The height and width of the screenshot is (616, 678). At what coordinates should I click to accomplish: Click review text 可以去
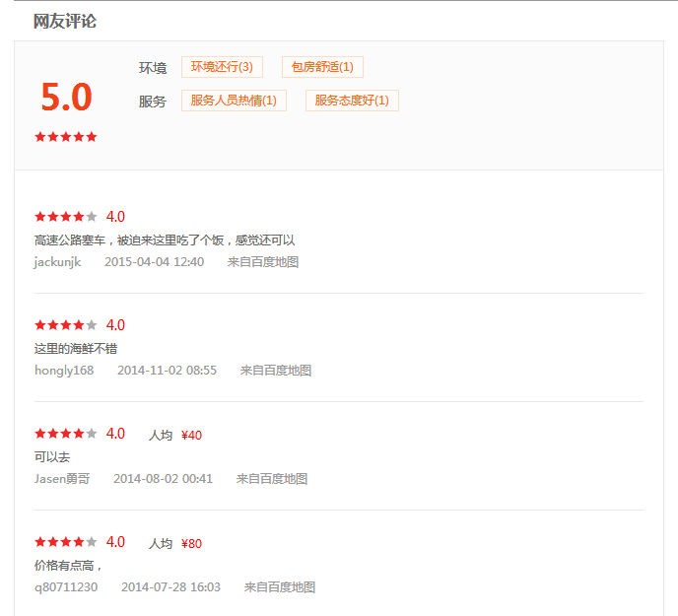pyautogui.click(x=52, y=457)
